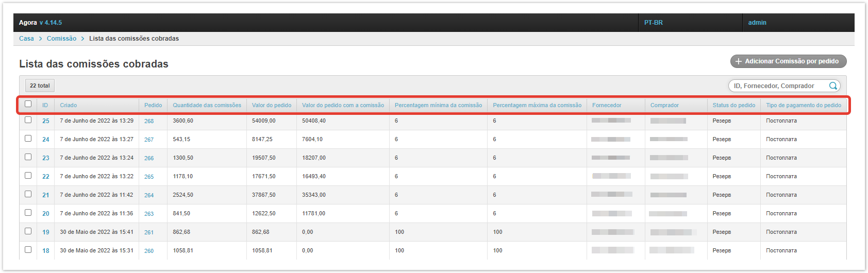This screenshot has height=273, width=868.
Task: Open the admin user menu
Action: tap(757, 23)
